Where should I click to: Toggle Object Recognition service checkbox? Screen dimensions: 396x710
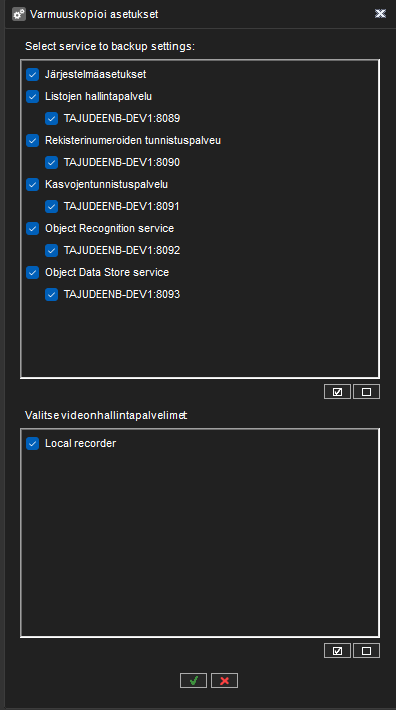click(x=33, y=228)
